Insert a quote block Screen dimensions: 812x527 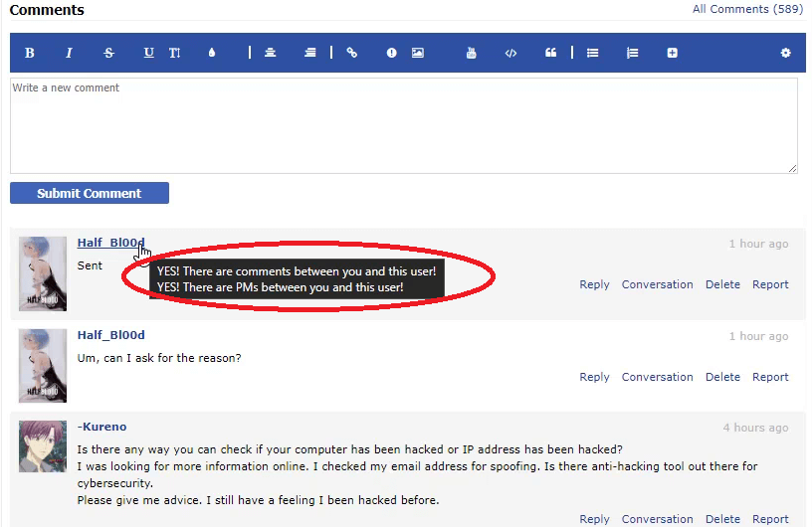click(x=551, y=53)
